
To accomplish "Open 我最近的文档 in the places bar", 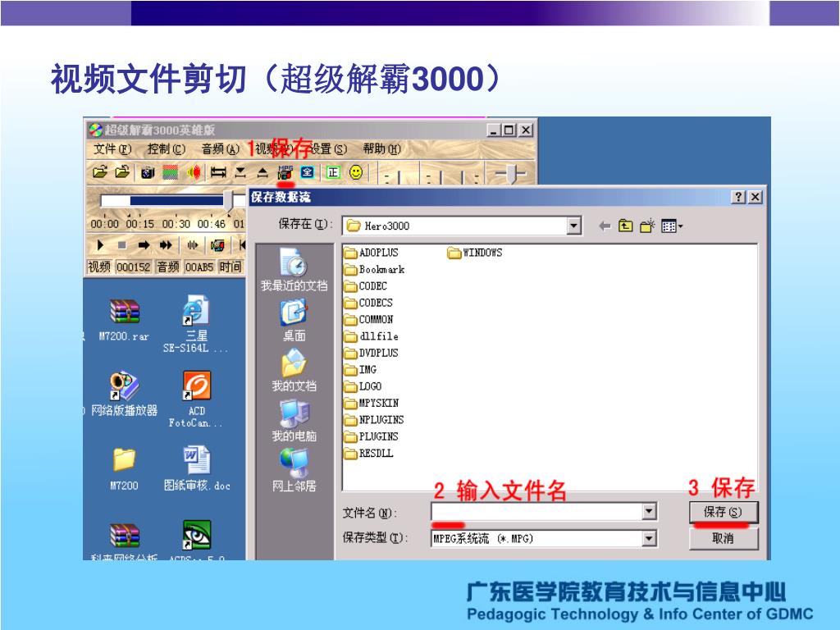I will click(x=294, y=271).
